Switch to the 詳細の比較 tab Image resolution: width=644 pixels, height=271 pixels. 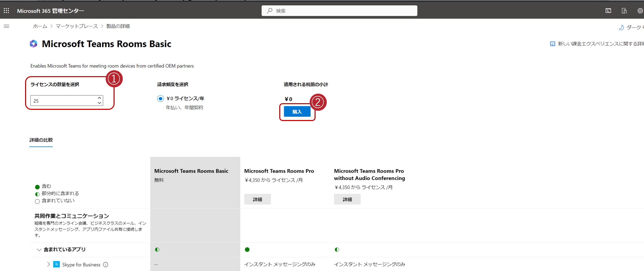point(41,140)
